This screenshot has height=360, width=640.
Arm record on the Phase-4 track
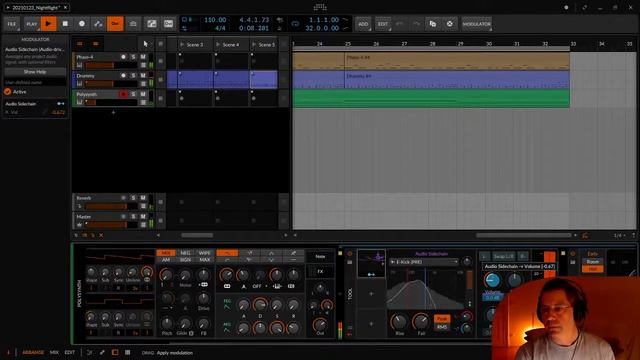(x=123, y=57)
